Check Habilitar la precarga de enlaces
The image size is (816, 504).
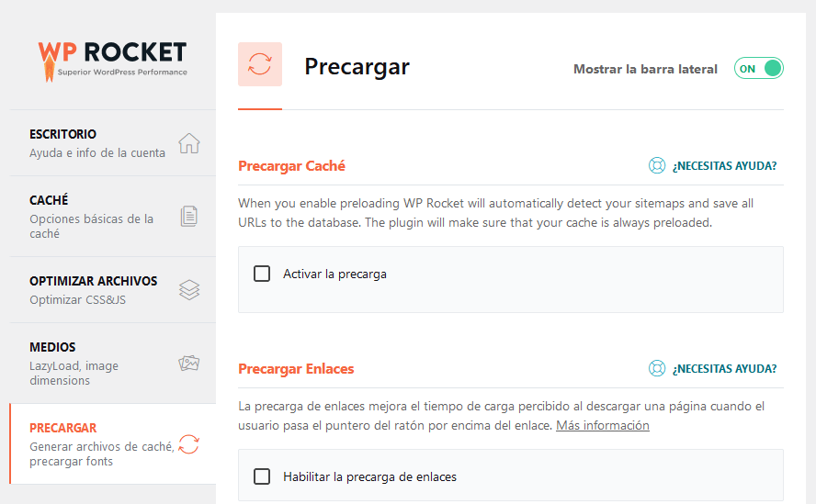262,476
